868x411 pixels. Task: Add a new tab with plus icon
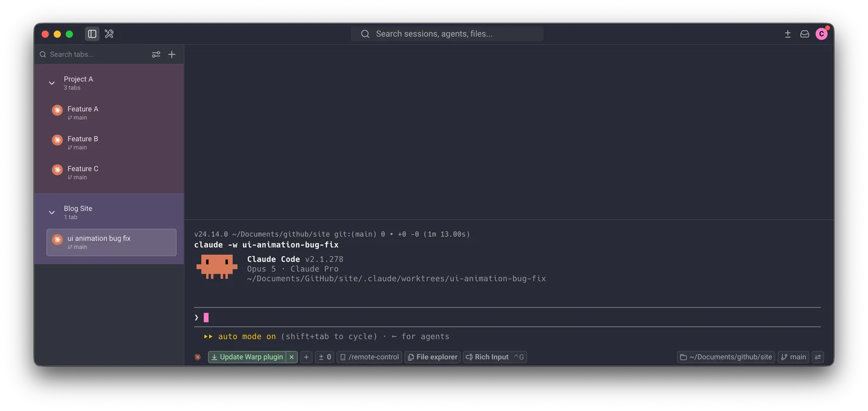pos(172,54)
